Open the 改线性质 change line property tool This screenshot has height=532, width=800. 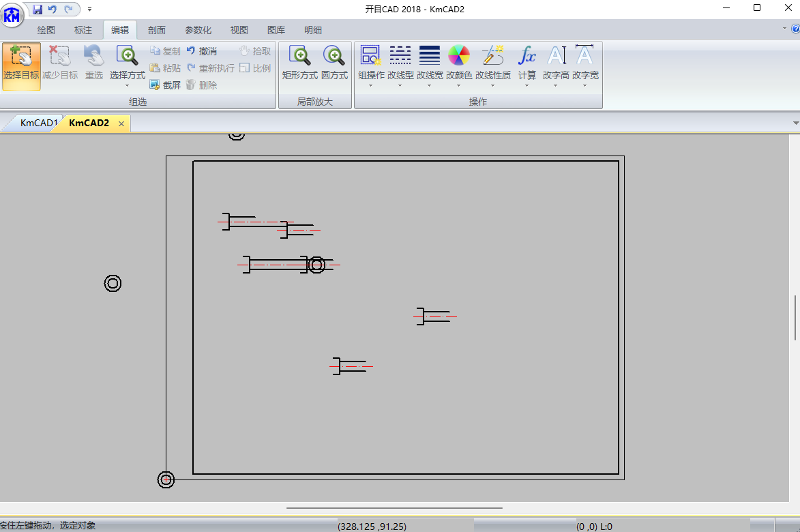[493, 62]
